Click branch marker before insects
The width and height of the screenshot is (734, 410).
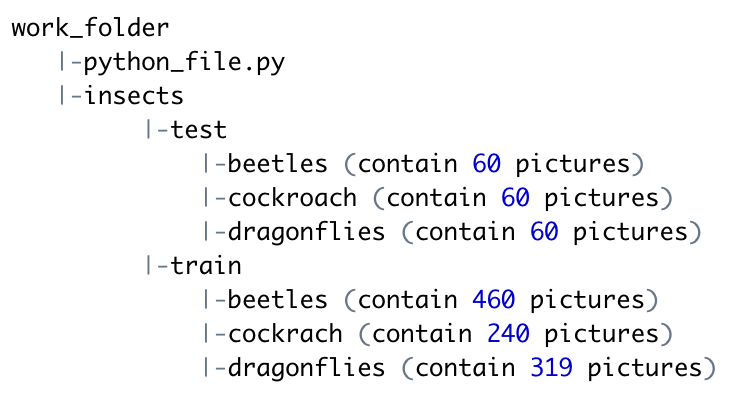coord(69,96)
